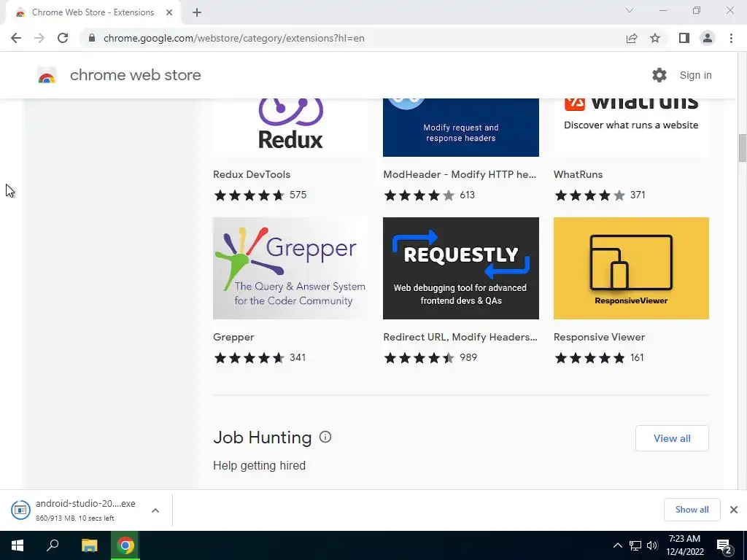Open the WhatRuns extension thumbnail
The height and width of the screenshot is (560, 747).
pos(631,127)
